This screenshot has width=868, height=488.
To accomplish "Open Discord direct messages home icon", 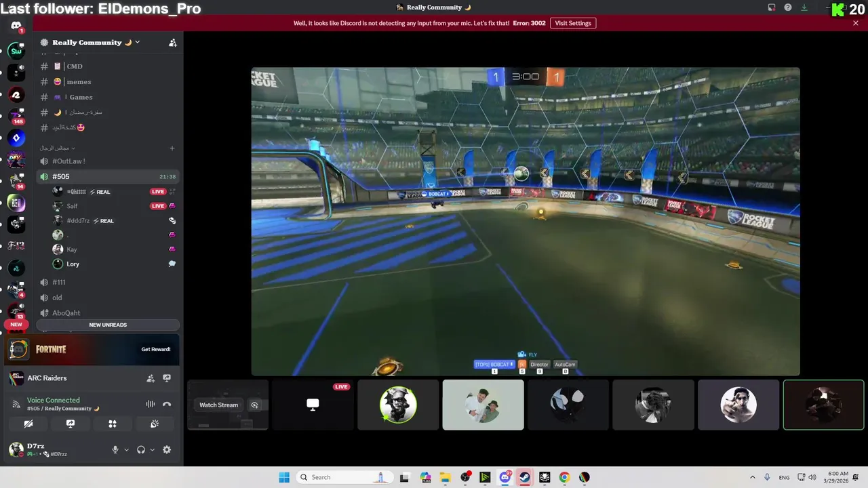I will pyautogui.click(x=16, y=26).
